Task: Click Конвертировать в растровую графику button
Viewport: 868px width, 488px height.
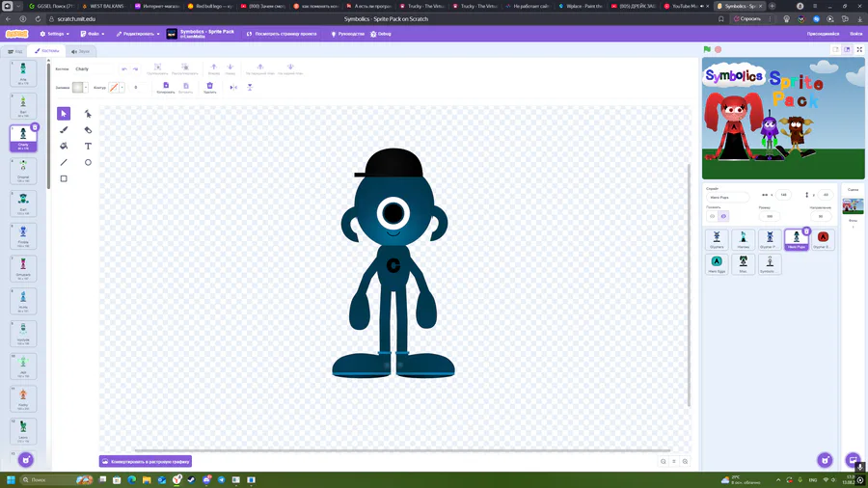Action: click(146, 461)
